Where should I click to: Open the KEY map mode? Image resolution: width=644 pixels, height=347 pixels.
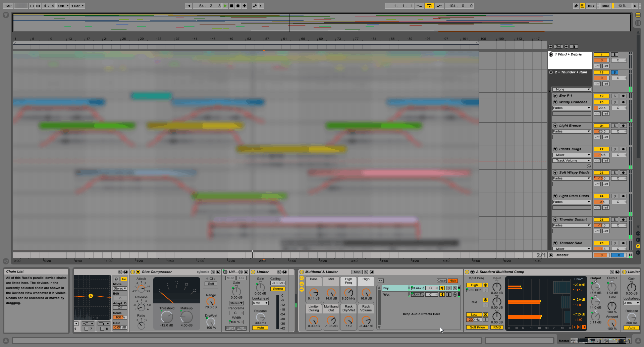click(591, 6)
